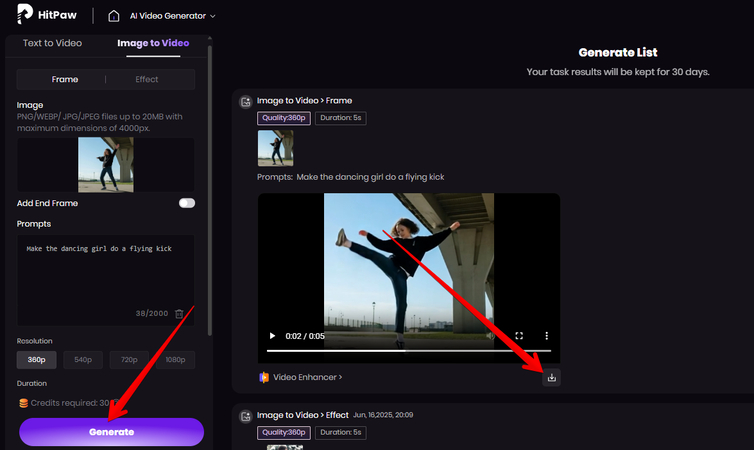
Task: Click Duration: 5s tag of Effect task
Action: click(340, 433)
